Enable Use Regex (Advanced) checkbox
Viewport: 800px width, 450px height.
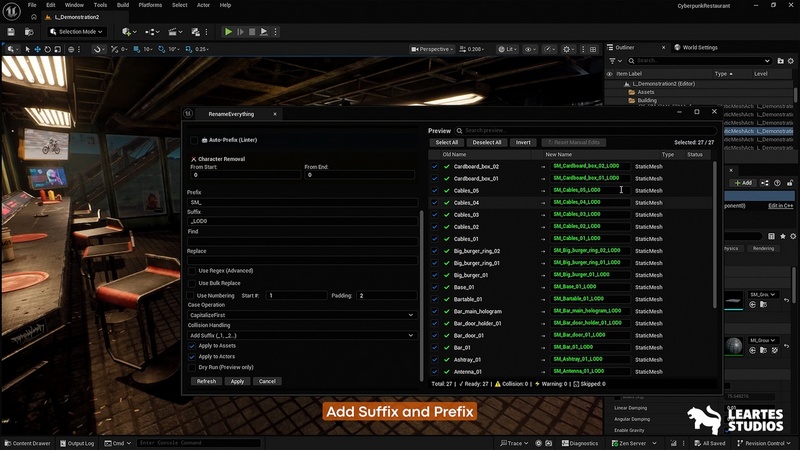(x=192, y=270)
